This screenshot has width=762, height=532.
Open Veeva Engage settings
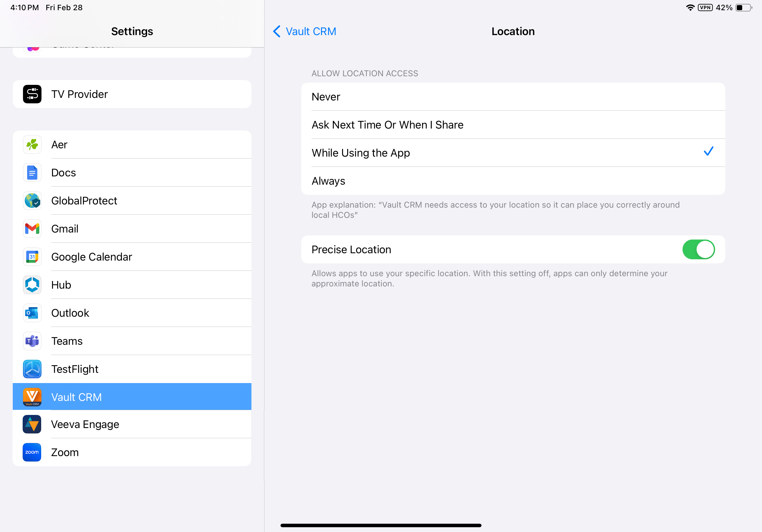132,425
